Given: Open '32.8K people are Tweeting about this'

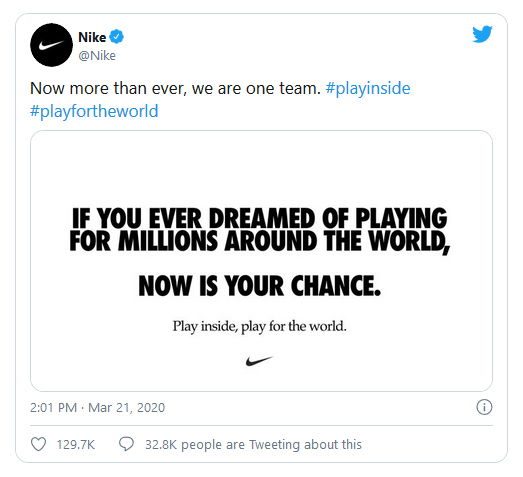Looking at the screenshot, I should click(x=253, y=445).
